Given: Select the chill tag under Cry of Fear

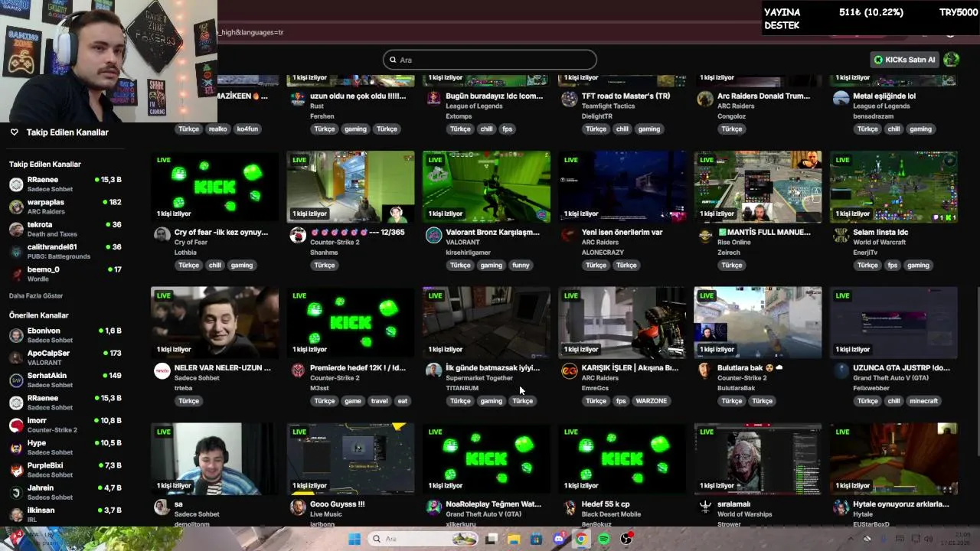Looking at the screenshot, I should pyautogui.click(x=215, y=266).
